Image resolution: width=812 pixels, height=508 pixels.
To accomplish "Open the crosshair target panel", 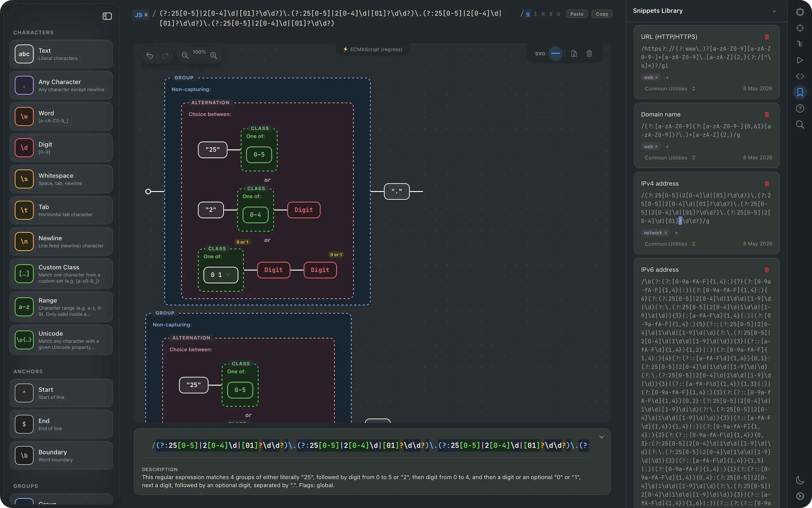I will tap(800, 28).
